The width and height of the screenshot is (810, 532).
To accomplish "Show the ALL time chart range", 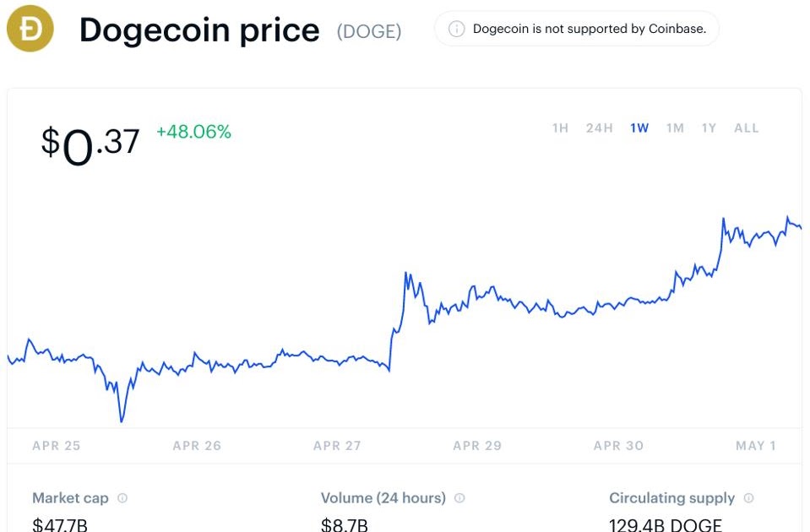I will [747, 128].
